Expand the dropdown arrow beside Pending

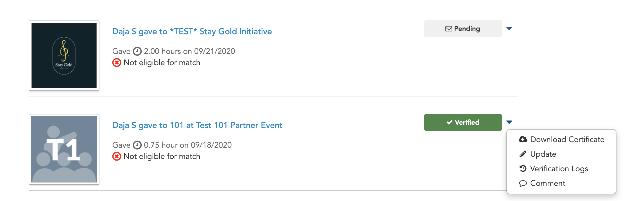pos(509,28)
